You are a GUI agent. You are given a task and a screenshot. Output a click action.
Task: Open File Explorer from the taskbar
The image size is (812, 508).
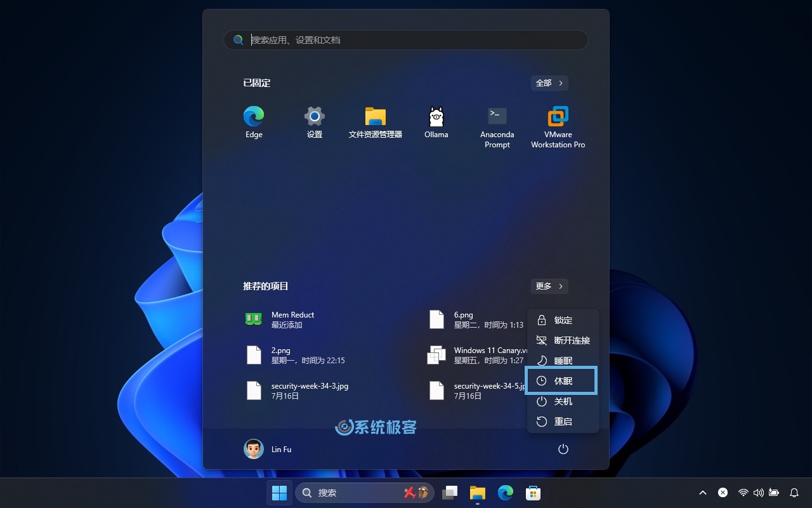(x=478, y=493)
